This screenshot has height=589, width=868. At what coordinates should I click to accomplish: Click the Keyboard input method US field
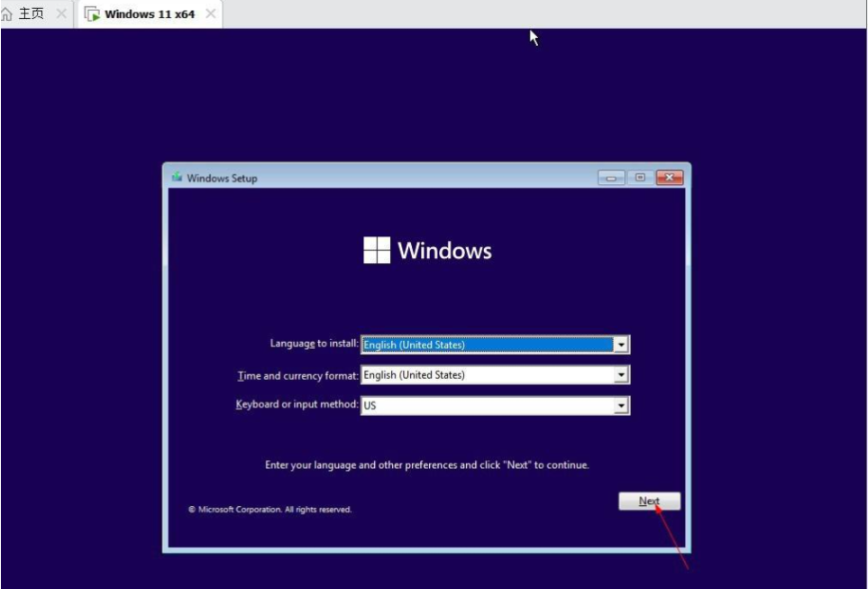click(487, 406)
